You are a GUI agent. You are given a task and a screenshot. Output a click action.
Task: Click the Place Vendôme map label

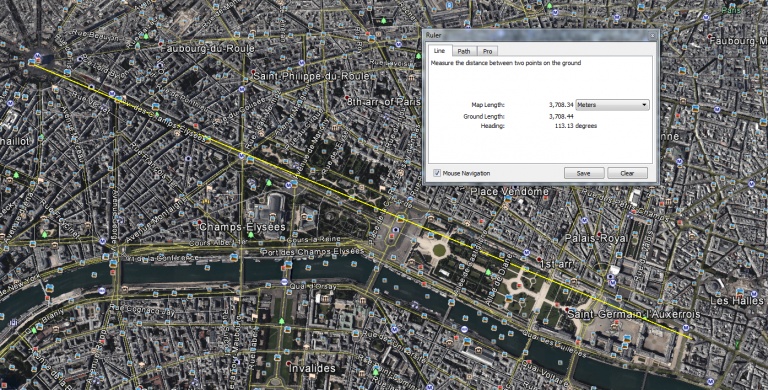click(x=509, y=192)
